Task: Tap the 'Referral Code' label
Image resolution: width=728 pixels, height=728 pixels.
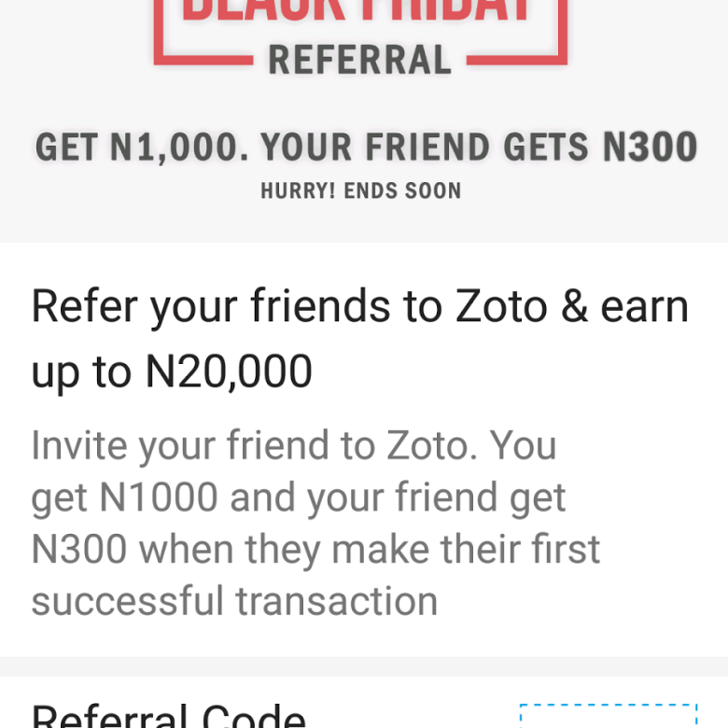Action: (169, 716)
